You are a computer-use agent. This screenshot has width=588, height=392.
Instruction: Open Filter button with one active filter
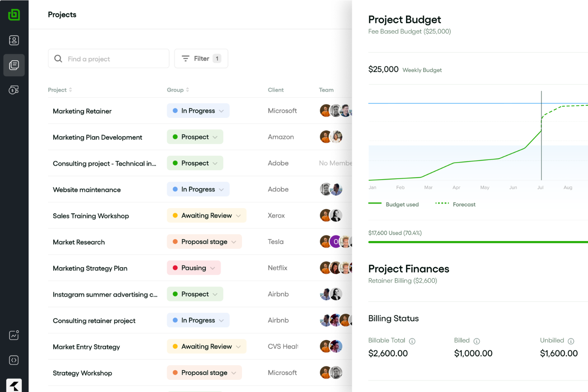tap(201, 59)
